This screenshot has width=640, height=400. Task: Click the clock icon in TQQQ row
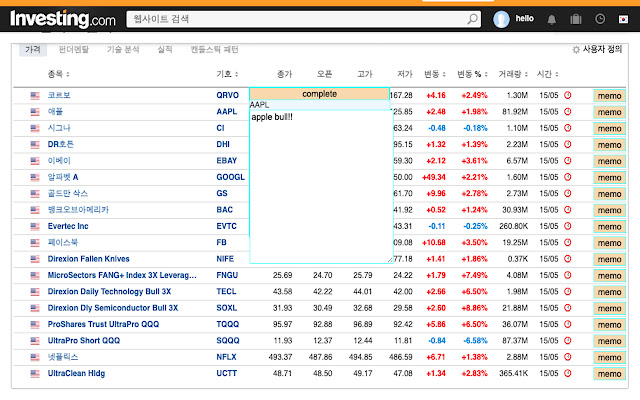click(567, 324)
